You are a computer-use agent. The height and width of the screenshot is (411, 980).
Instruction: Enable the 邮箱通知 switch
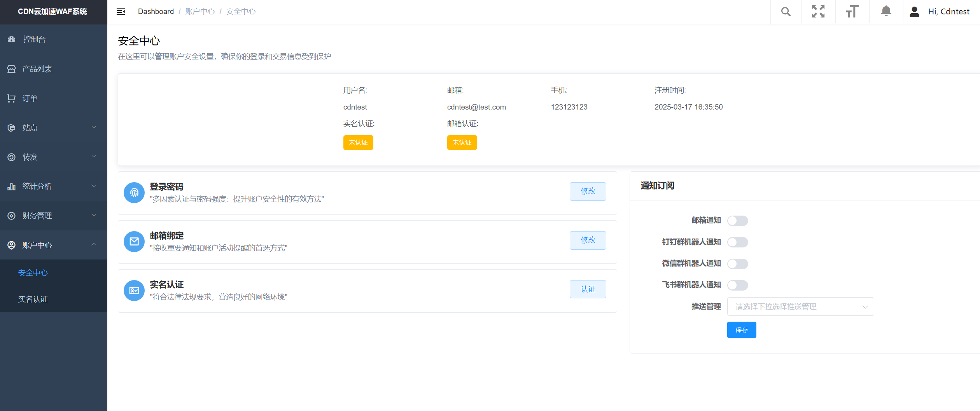(737, 221)
